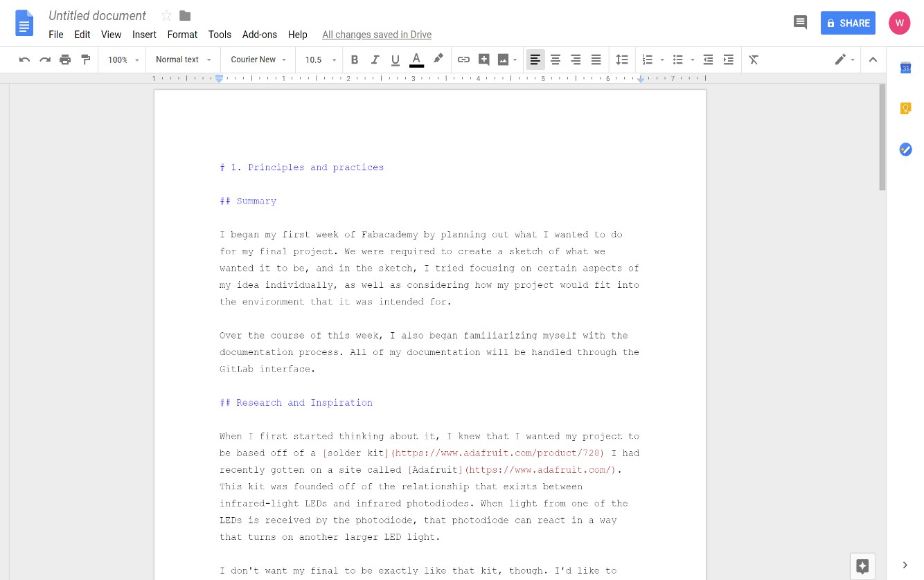Click All changes saved in Drive
The image size is (924, 580).
(x=377, y=35)
